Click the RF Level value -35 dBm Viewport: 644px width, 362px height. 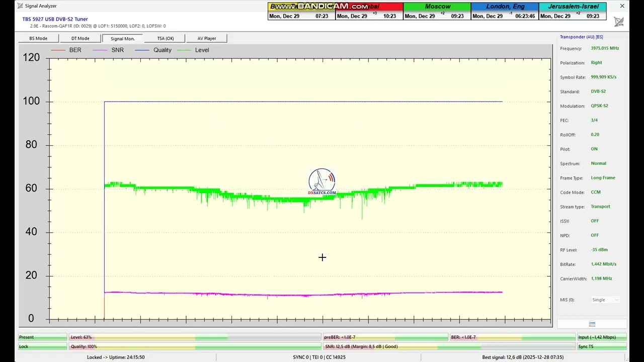(x=599, y=250)
